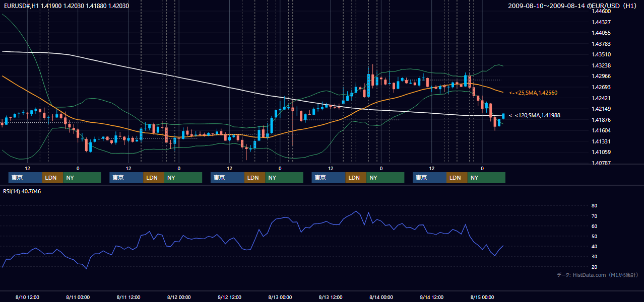This screenshot has width=644, height=302.
Task: Select the 25 SMA label showing 1.42560
Action: [533, 93]
